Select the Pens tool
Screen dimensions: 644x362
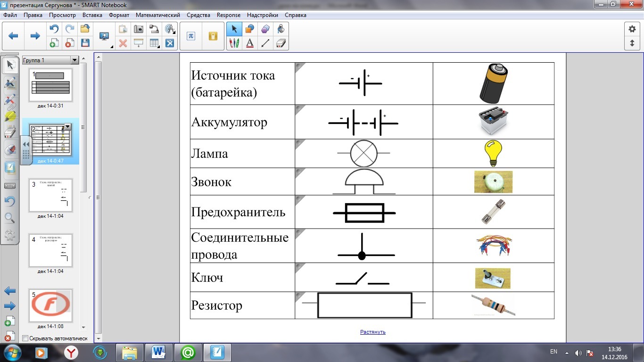tap(234, 43)
